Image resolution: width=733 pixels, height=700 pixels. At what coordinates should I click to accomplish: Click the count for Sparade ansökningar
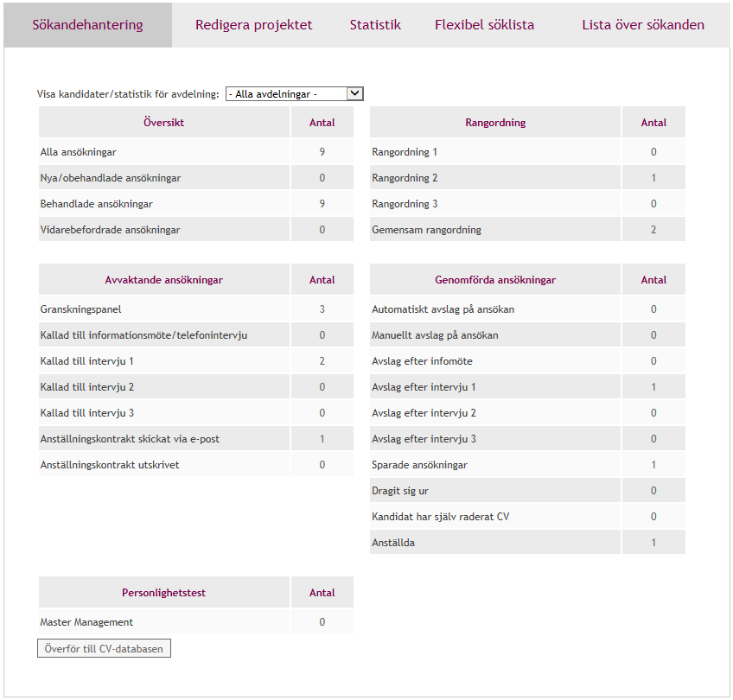click(x=653, y=465)
